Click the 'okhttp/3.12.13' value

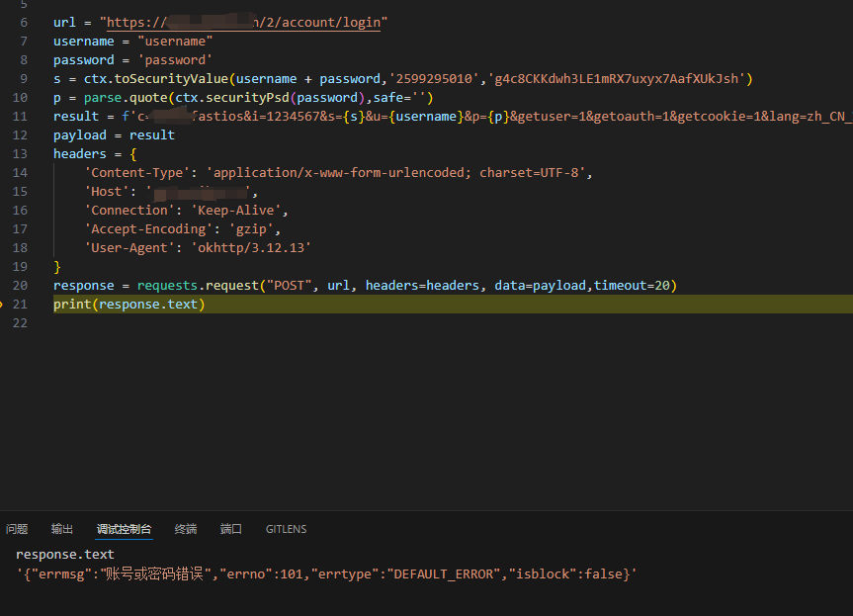pos(251,247)
